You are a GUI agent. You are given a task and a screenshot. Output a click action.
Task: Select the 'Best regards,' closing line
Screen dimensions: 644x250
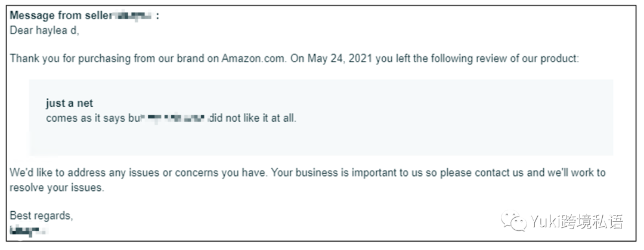point(42,216)
